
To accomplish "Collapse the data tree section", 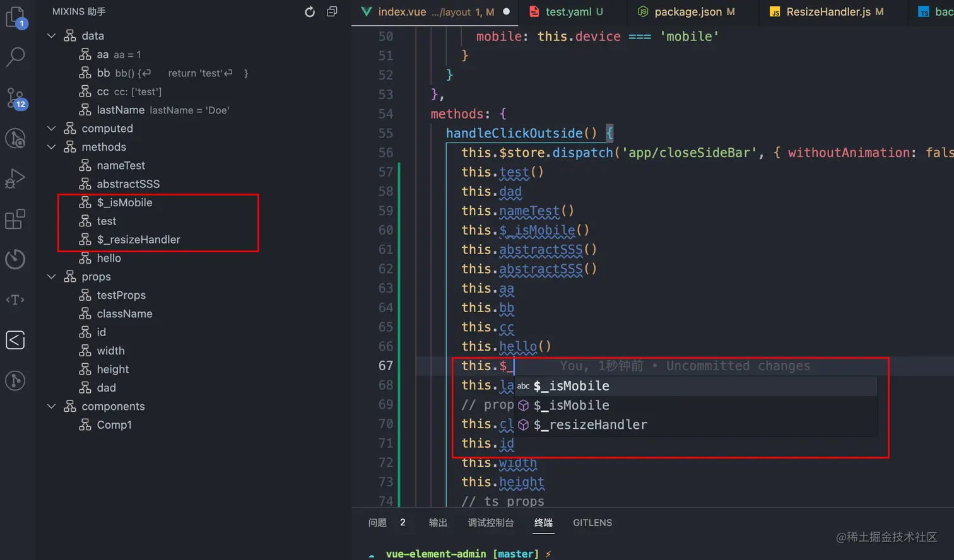I will pos(52,36).
